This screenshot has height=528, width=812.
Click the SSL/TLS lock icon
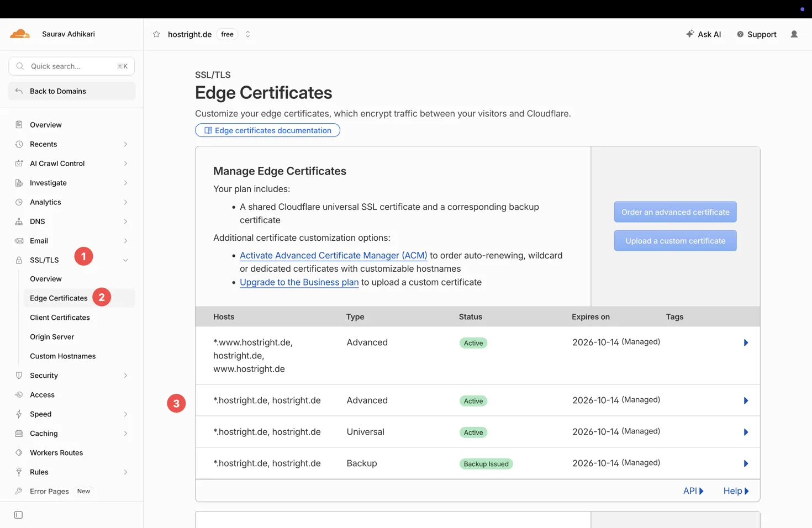(19, 260)
